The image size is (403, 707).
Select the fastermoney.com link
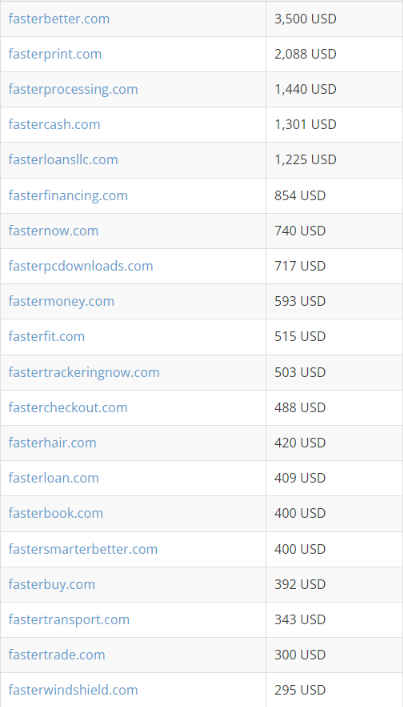pyautogui.click(x=61, y=301)
